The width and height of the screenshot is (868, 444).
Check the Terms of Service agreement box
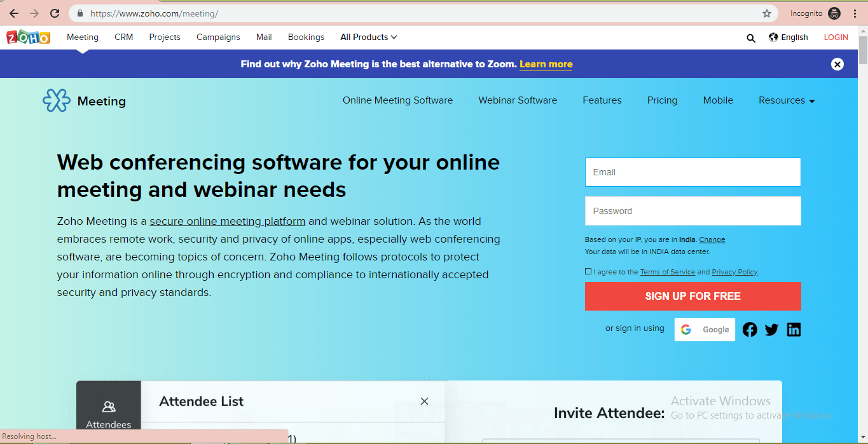click(x=588, y=271)
